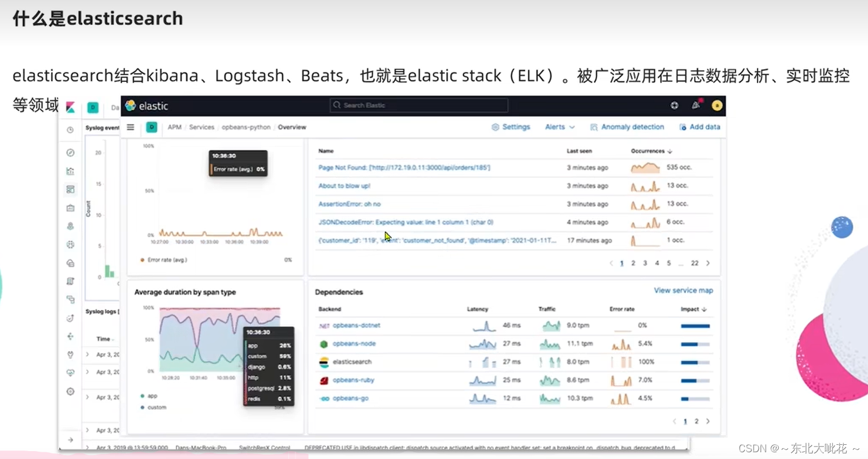The height and width of the screenshot is (459, 868).
Task: Open Visualize chart icon in Kibana sidebar
Action: pos(70,171)
